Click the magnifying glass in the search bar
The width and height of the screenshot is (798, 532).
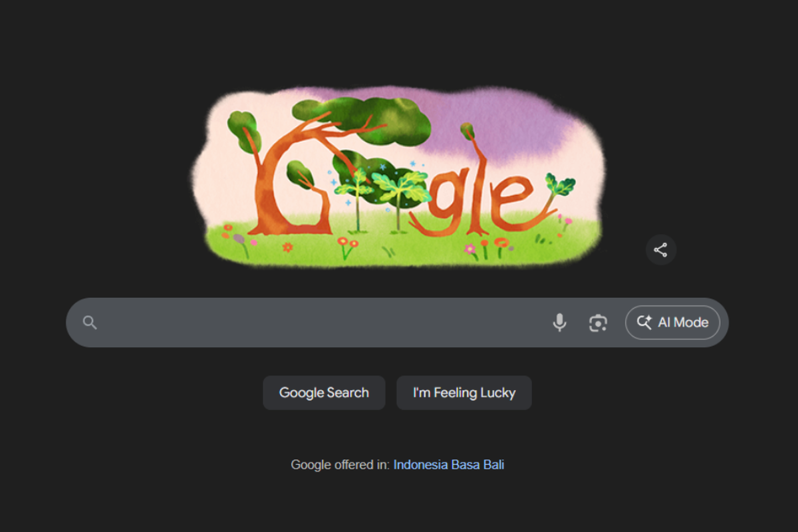[90, 323]
